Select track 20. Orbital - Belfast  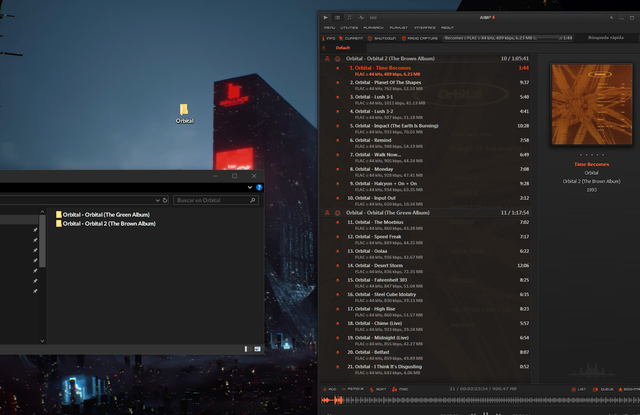point(427,355)
